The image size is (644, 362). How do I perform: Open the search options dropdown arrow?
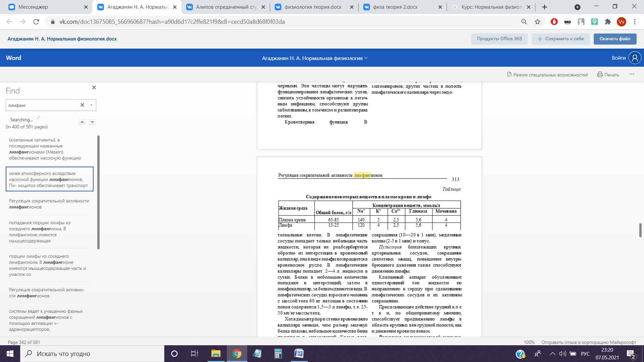92,105
